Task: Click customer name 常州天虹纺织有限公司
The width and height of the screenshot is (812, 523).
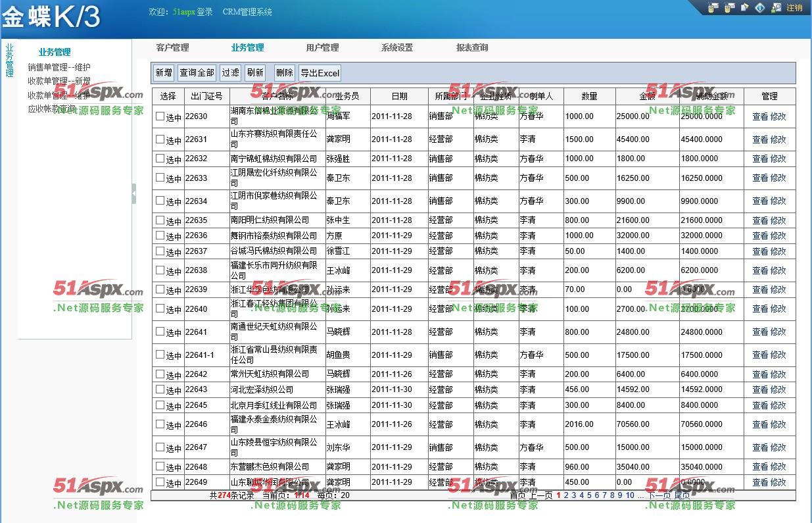Action: click(x=270, y=374)
